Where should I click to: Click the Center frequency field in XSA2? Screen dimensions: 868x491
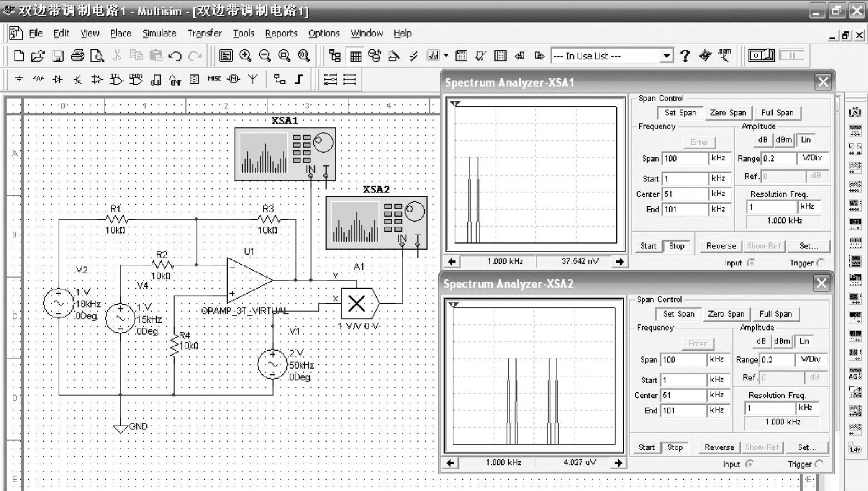[684, 395]
